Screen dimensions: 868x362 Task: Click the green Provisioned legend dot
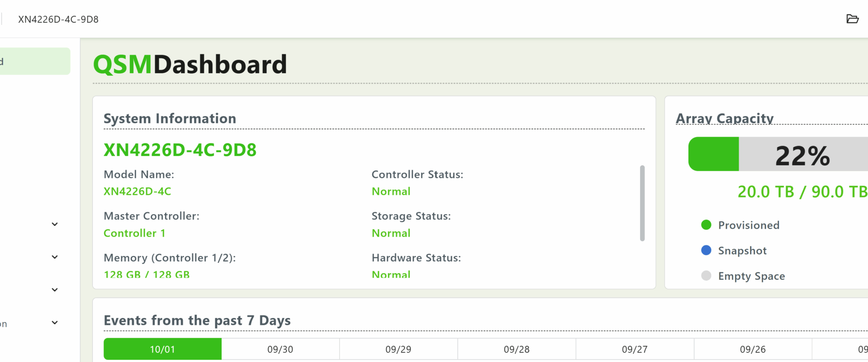[706, 225]
